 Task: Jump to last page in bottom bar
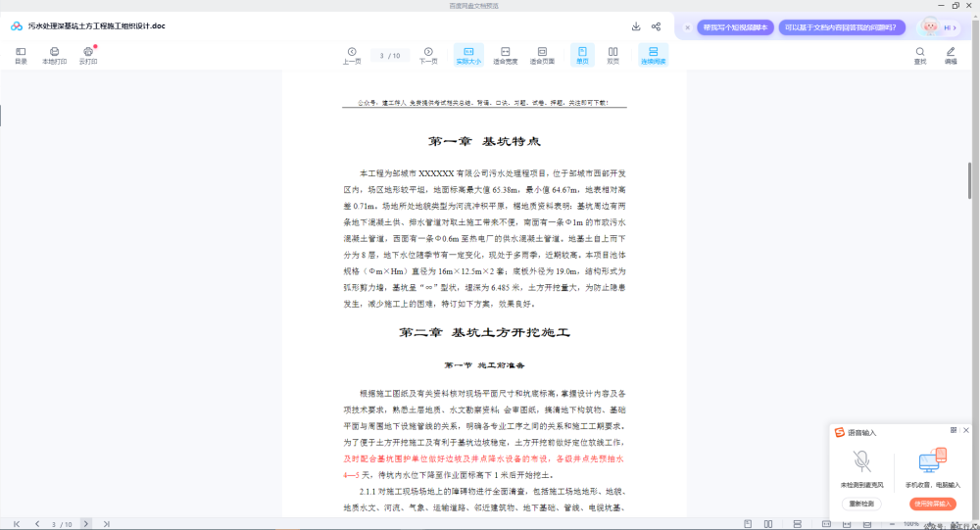coord(106,524)
